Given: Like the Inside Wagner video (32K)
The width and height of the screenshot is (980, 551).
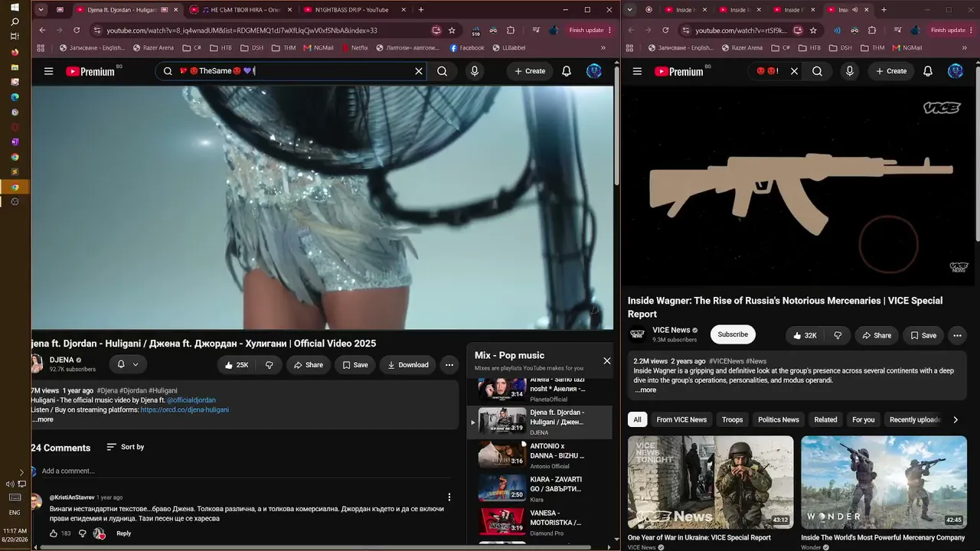Looking at the screenshot, I should [x=805, y=335].
